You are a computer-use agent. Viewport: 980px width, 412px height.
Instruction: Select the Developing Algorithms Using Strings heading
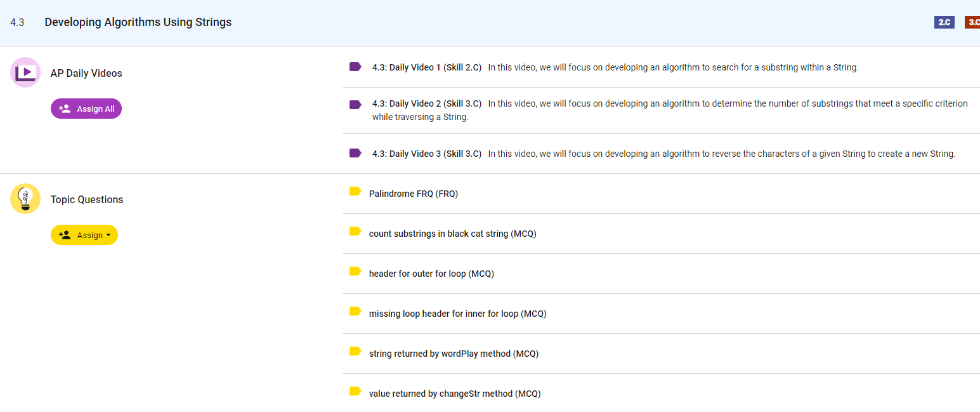point(138,22)
